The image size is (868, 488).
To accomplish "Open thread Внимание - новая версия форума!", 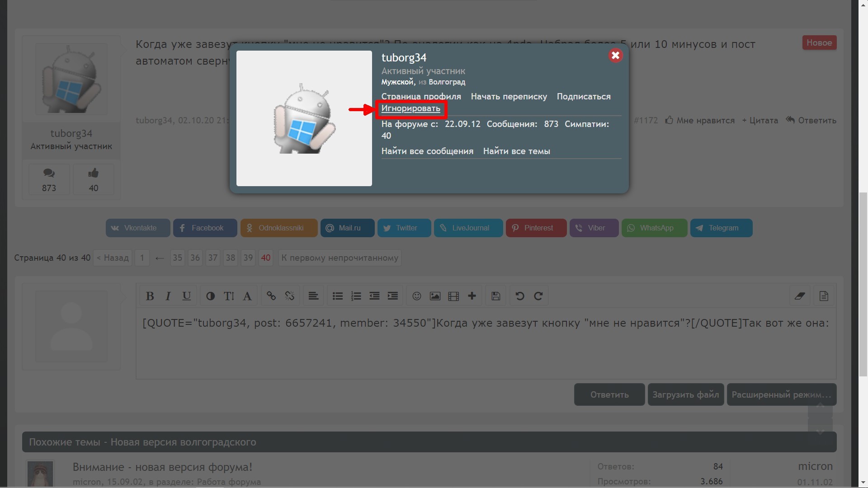I will click(x=162, y=467).
